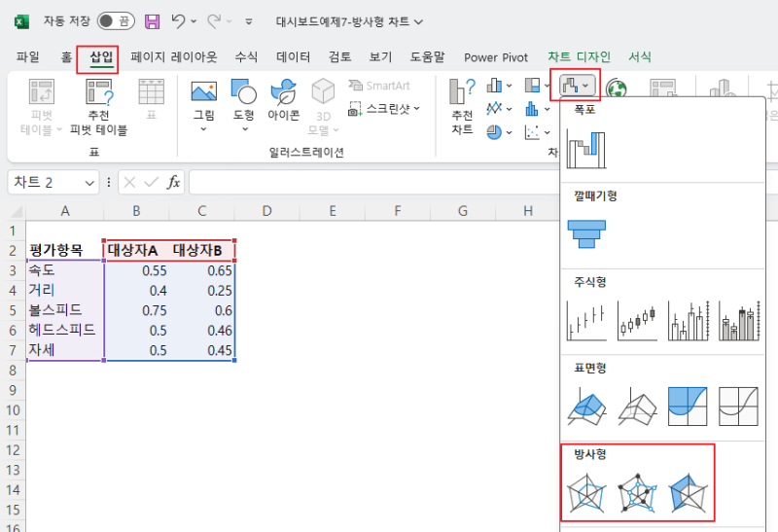Expand the waterfall/stock chart dropdown button
Screen dimensions: 778x532
[x=576, y=86]
